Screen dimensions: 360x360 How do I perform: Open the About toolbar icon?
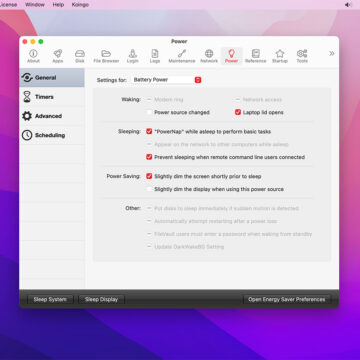[x=33, y=56]
